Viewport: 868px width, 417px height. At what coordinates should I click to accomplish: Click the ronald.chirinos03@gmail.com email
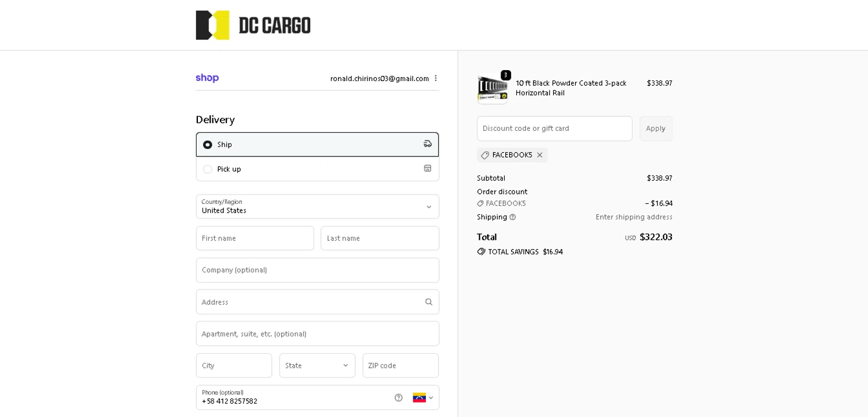coord(380,78)
